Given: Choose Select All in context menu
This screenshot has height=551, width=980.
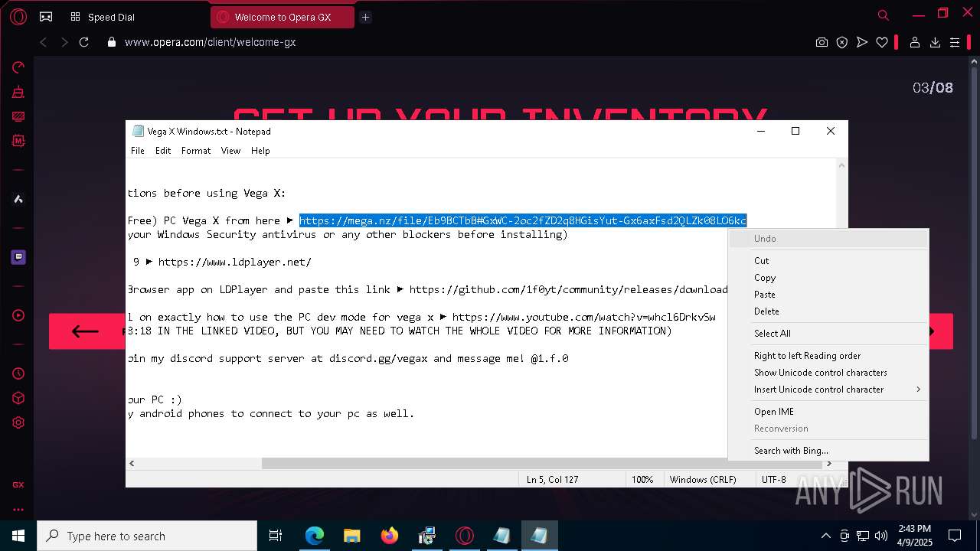Looking at the screenshot, I should click(x=828, y=334).
